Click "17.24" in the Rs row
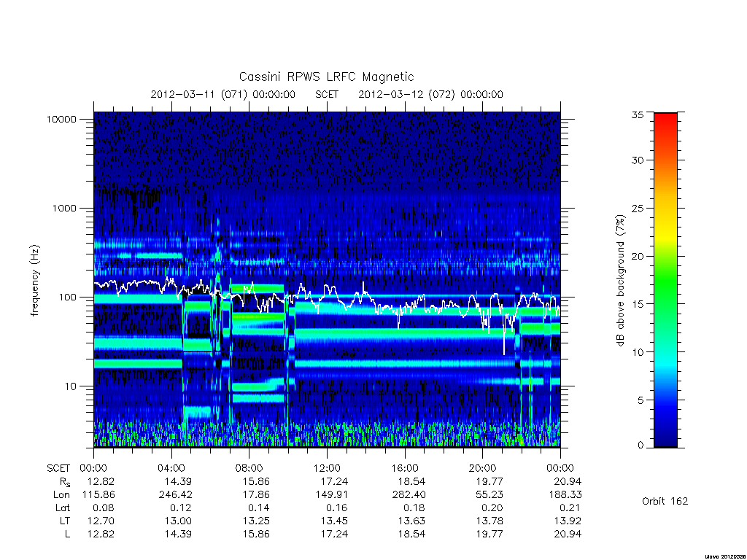The image size is (747, 560). tap(334, 481)
